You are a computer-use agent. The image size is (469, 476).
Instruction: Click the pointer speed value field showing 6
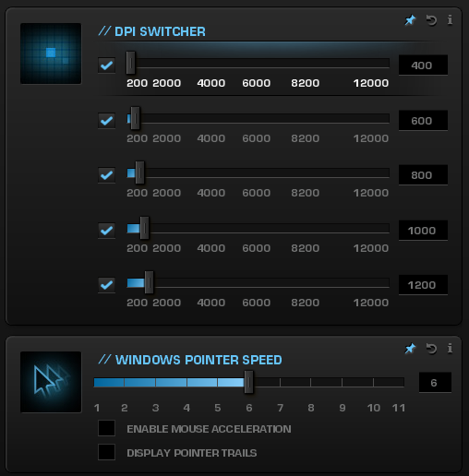[x=435, y=383]
